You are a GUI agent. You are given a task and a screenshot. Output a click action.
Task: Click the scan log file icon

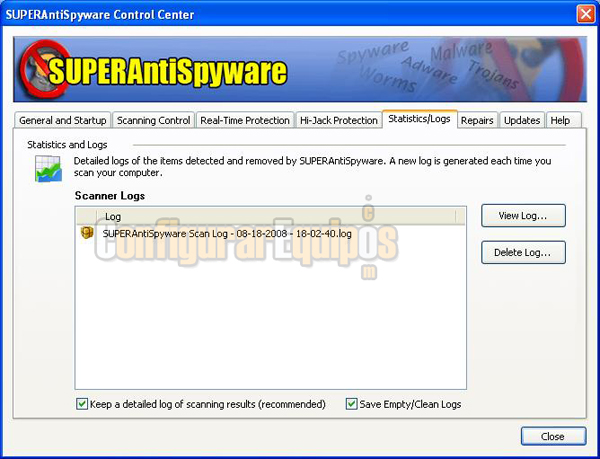click(87, 233)
